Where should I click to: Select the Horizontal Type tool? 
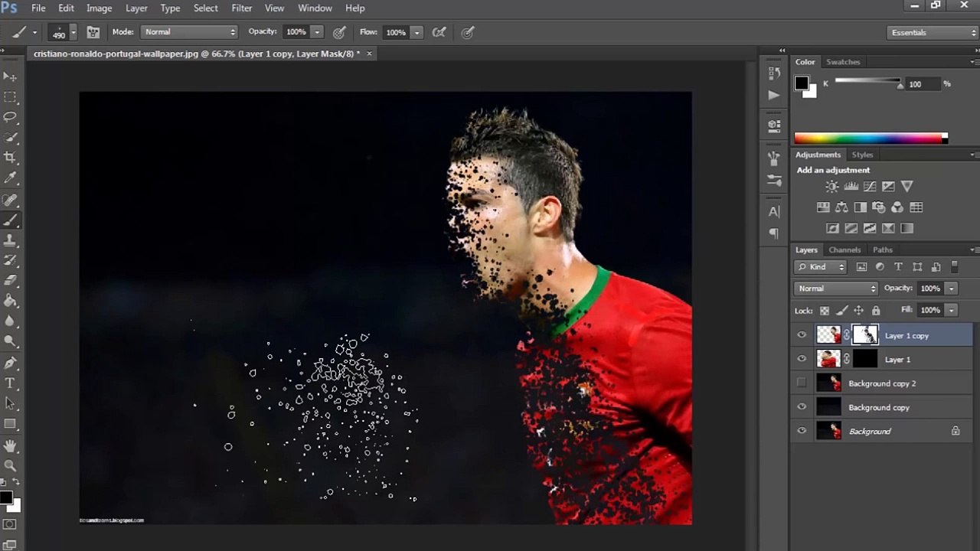click(10, 383)
